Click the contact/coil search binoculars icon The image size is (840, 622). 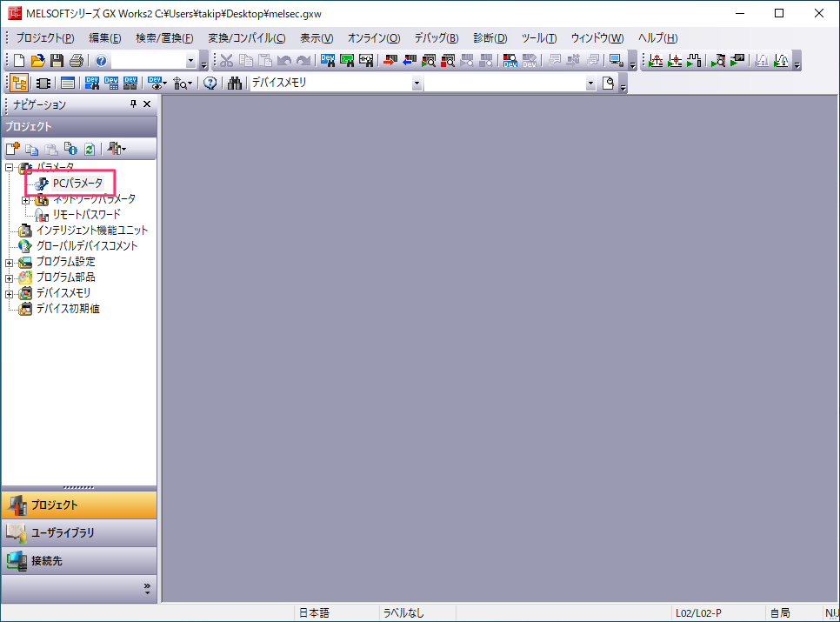366,61
